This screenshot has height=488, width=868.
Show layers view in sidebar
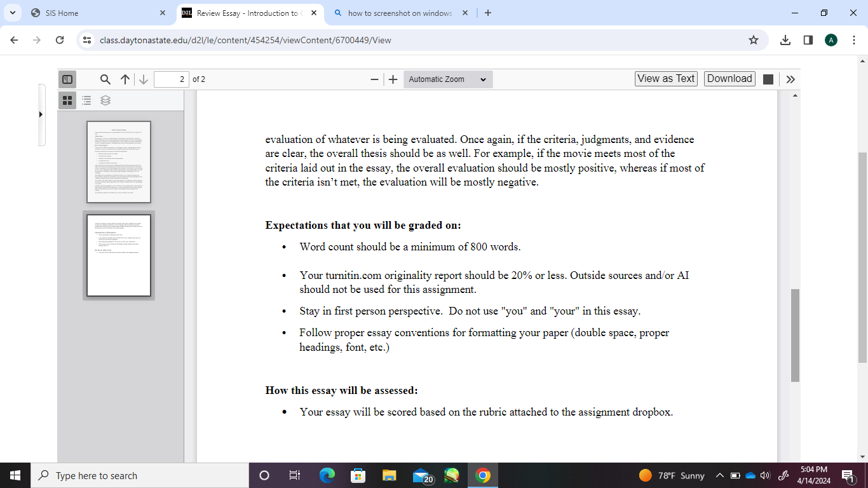coord(105,100)
